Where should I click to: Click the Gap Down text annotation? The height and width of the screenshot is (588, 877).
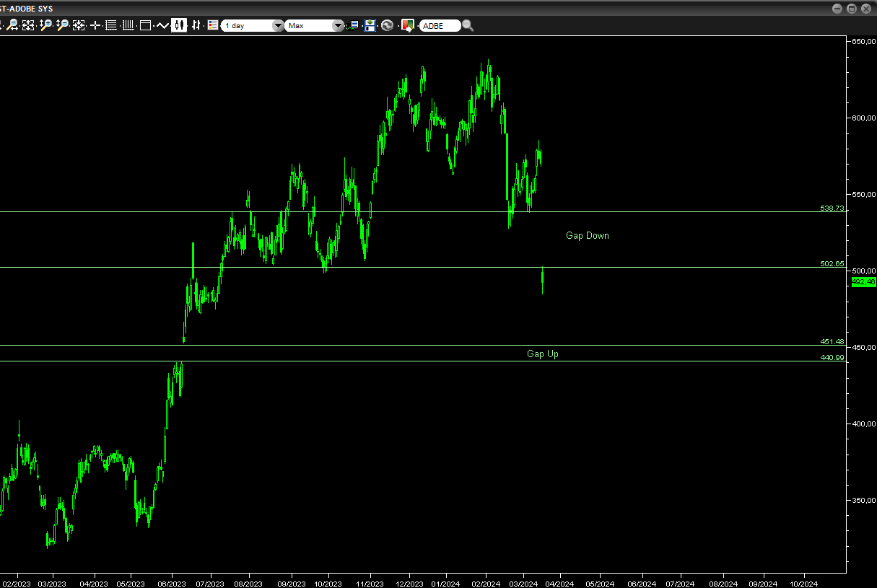coord(587,235)
